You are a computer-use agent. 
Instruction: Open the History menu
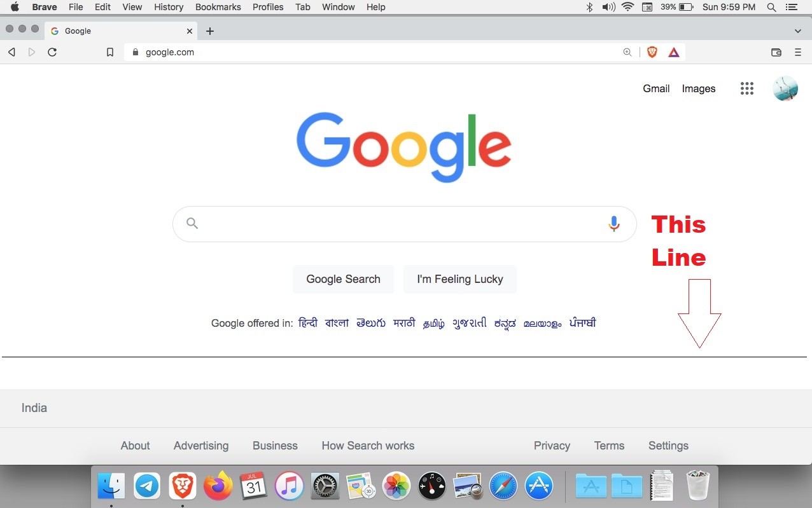pos(169,7)
